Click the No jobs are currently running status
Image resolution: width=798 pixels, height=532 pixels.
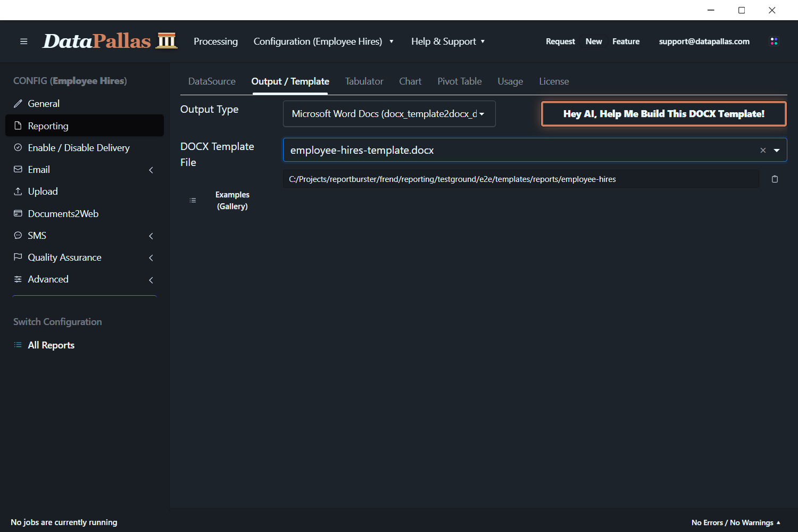click(x=64, y=522)
